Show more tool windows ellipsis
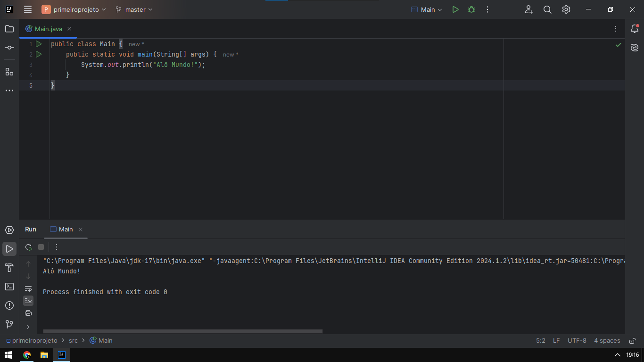Viewport: 644px width, 362px height. tap(9, 90)
